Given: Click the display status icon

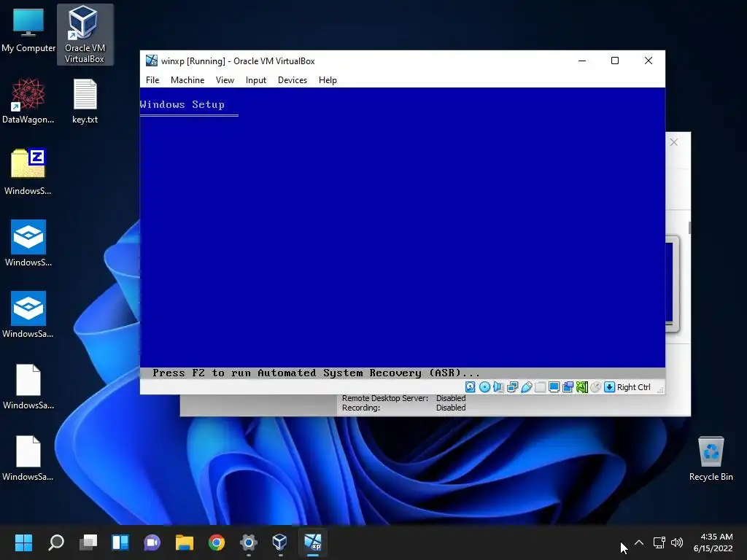Looking at the screenshot, I should pyautogui.click(x=554, y=387).
